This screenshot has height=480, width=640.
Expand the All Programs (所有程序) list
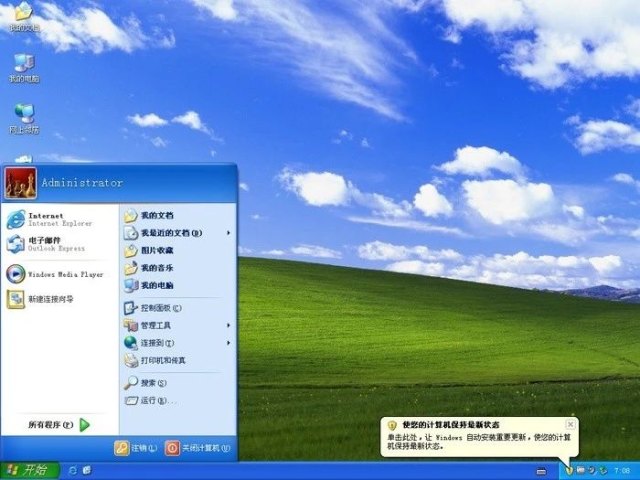(x=60, y=425)
